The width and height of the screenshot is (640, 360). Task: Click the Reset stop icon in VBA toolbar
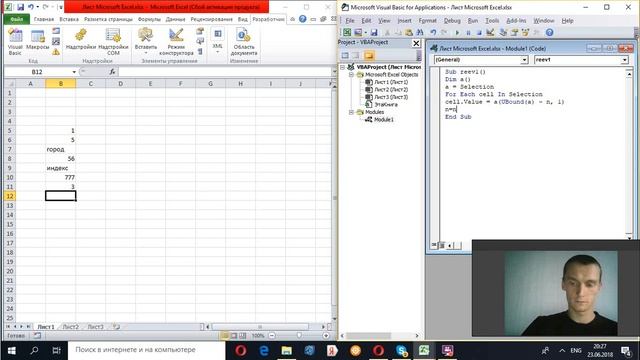pos(479,32)
